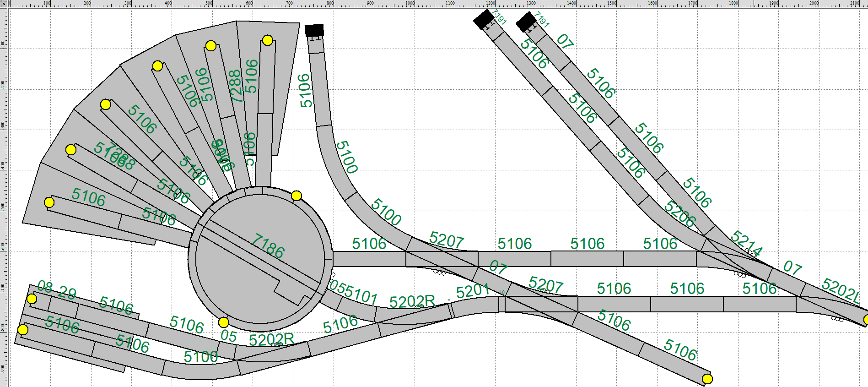Select the 5106 straight touching the turntable's right side
This screenshot has width=868, height=387.
click(369, 259)
